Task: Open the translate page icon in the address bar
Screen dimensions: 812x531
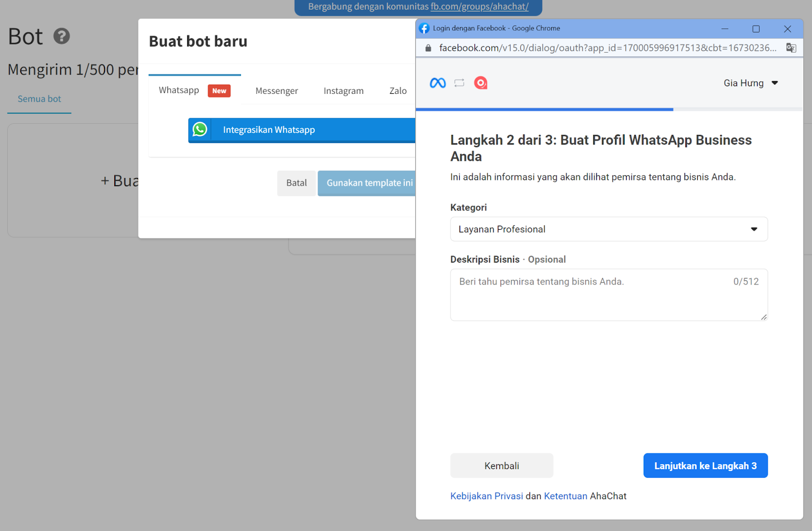Action: point(791,48)
